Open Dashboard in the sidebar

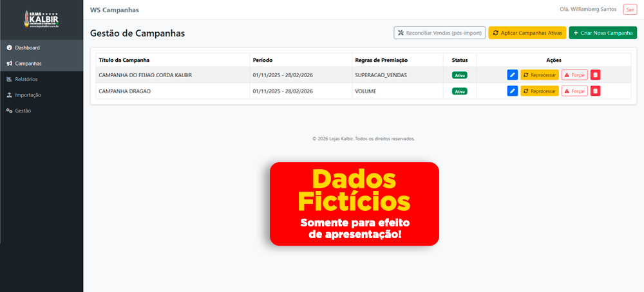tap(41, 48)
